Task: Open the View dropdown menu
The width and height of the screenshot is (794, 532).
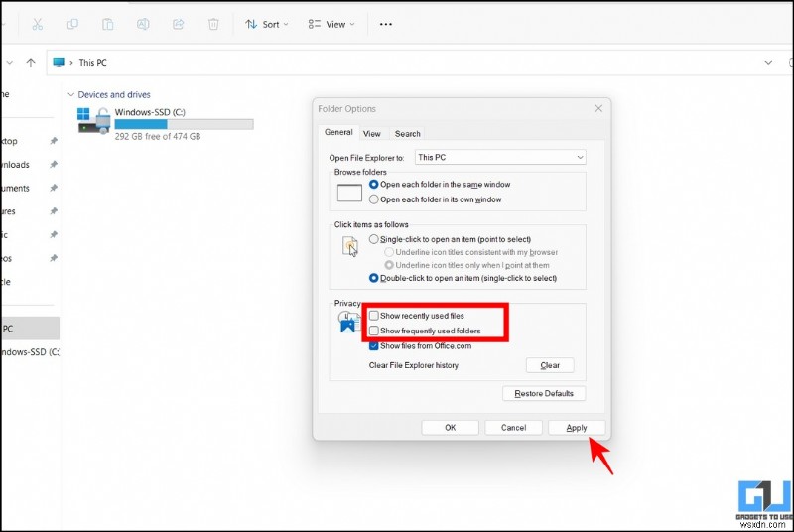Action: coord(331,24)
